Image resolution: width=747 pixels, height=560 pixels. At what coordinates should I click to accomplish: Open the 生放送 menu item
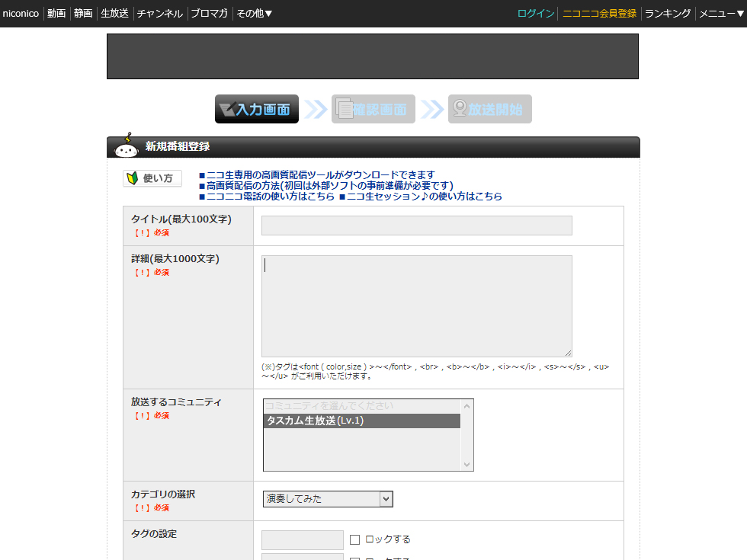115,14
